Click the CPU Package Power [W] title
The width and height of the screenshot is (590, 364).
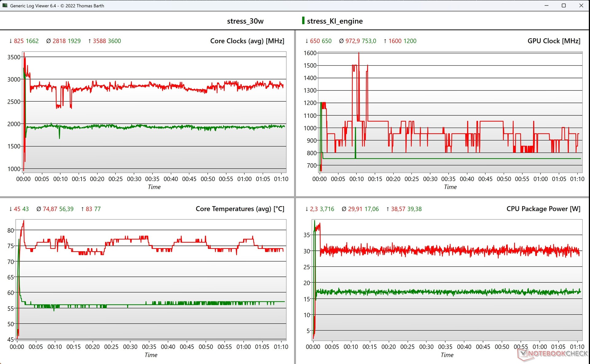[x=543, y=209]
